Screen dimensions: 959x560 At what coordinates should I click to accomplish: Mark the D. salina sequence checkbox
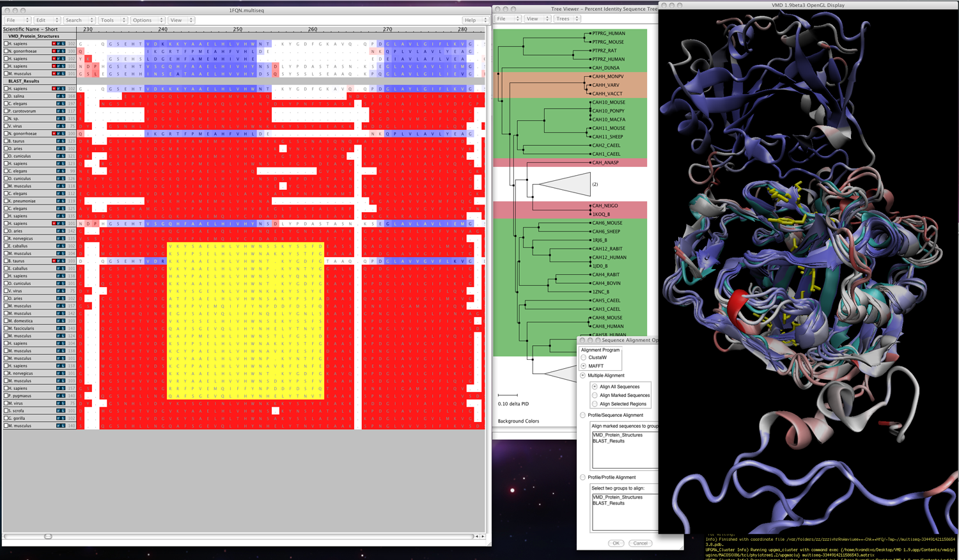6,96
